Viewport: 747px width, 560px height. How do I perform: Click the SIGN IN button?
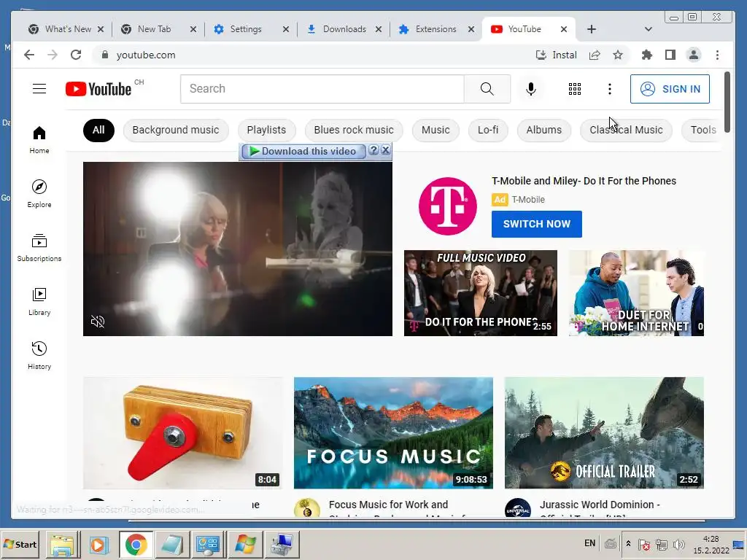pyautogui.click(x=670, y=89)
